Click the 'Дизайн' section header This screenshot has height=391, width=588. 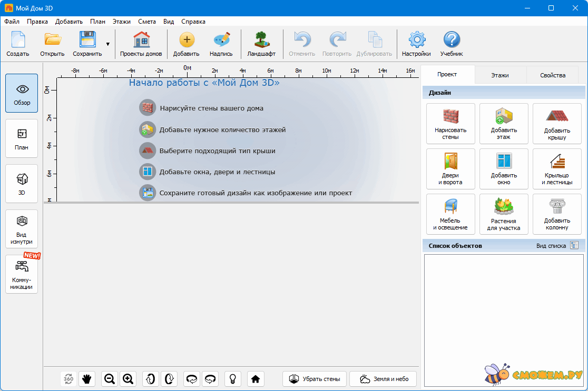(x=504, y=93)
